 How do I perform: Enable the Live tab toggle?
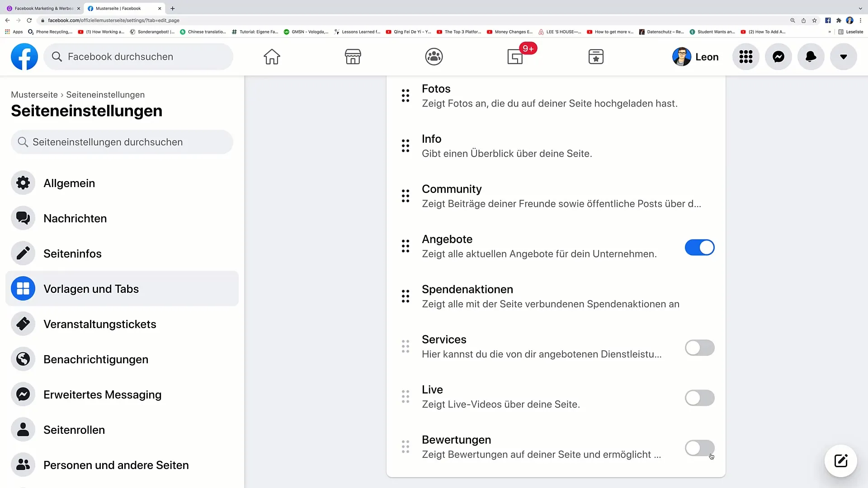click(x=700, y=398)
